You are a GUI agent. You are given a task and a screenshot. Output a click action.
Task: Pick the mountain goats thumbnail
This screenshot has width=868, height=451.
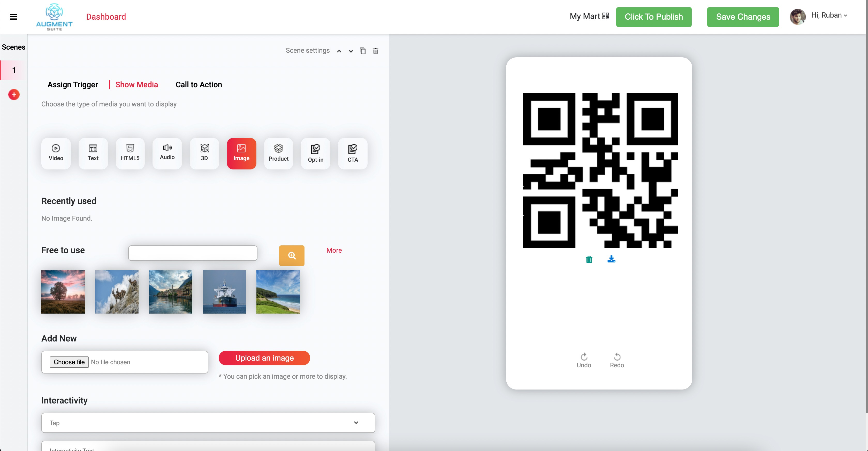click(x=117, y=292)
